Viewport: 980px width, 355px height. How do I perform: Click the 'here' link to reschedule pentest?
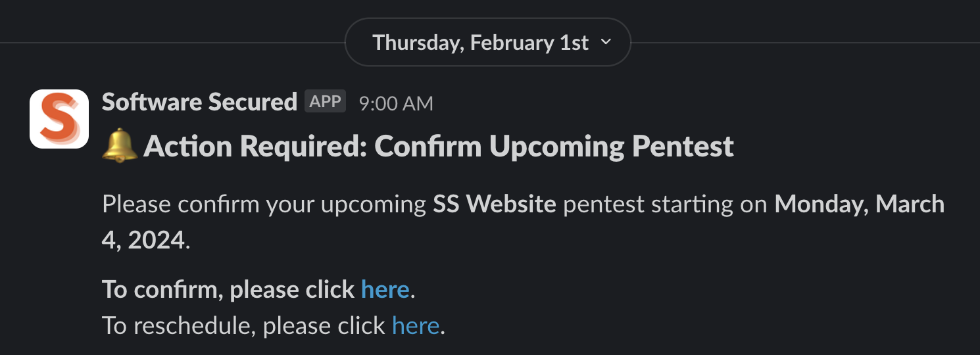pyautogui.click(x=416, y=325)
